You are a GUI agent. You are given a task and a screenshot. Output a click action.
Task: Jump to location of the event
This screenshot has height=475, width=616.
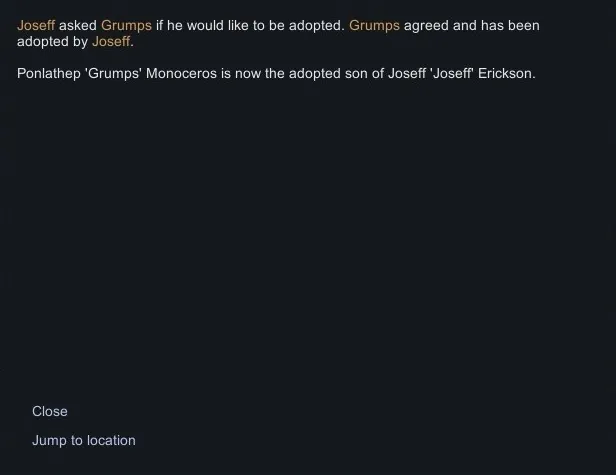coord(83,440)
